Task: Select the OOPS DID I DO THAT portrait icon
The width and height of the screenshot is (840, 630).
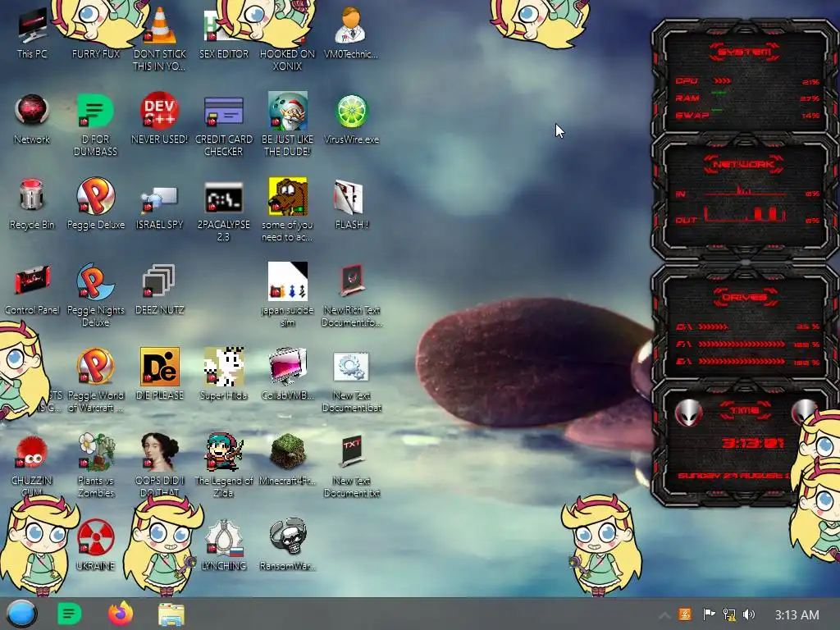Action: point(159,465)
